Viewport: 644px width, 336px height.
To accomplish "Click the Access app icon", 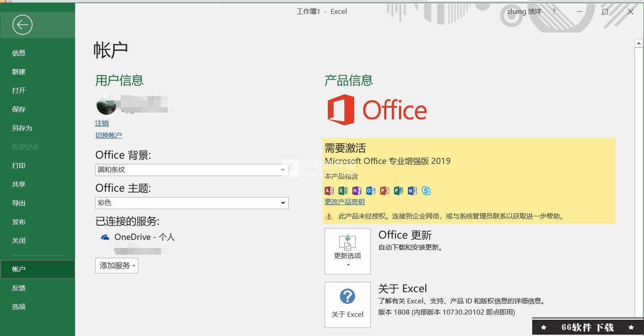I will [x=329, y=191].
